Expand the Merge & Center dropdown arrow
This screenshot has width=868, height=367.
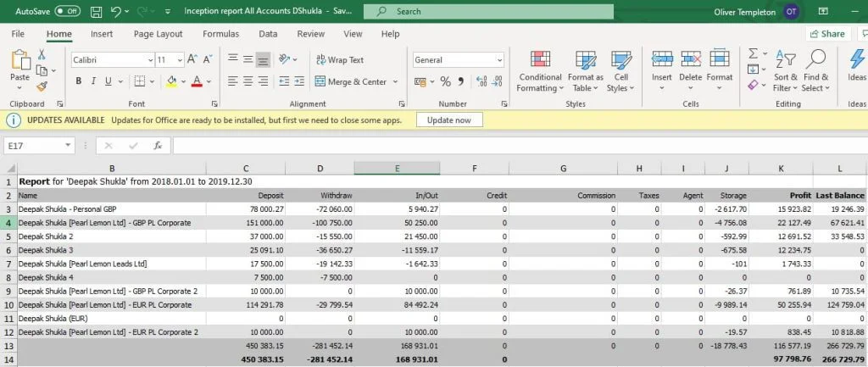click(x=395, y=82)
